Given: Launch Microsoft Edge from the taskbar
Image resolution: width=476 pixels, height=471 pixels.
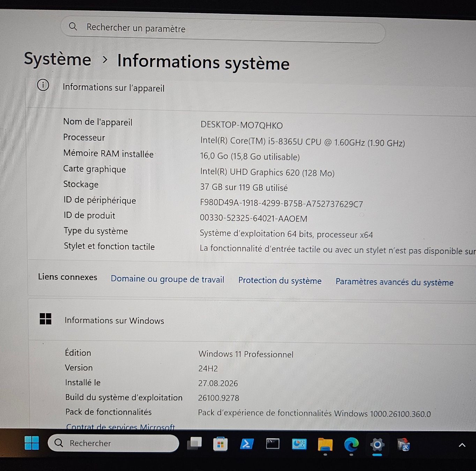Looking at the screenshot, I should [x=351, y=444].
